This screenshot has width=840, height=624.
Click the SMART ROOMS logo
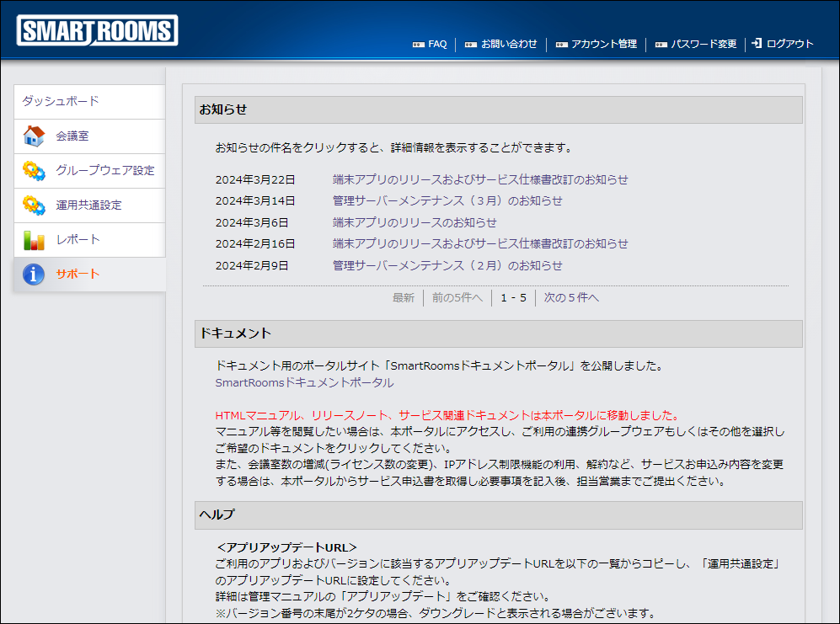pyautogui.click(x=97, y=30)
